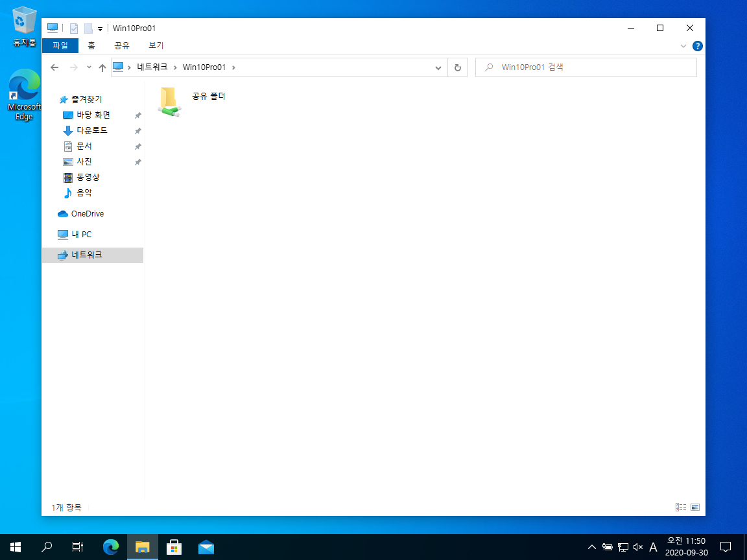Open 문서 in navigation pane
The image size is (747, 560).
click(x=84, y=146)
